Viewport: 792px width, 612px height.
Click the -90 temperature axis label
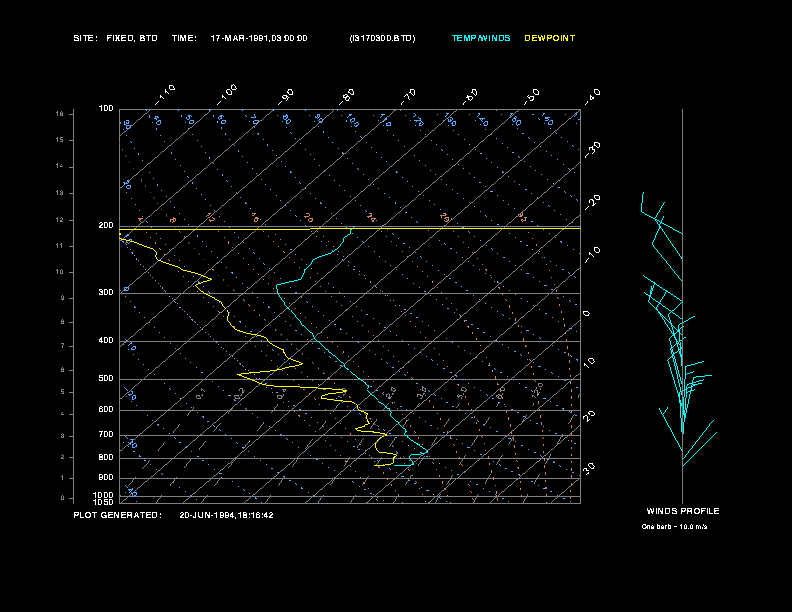click(x=286, y=97)
